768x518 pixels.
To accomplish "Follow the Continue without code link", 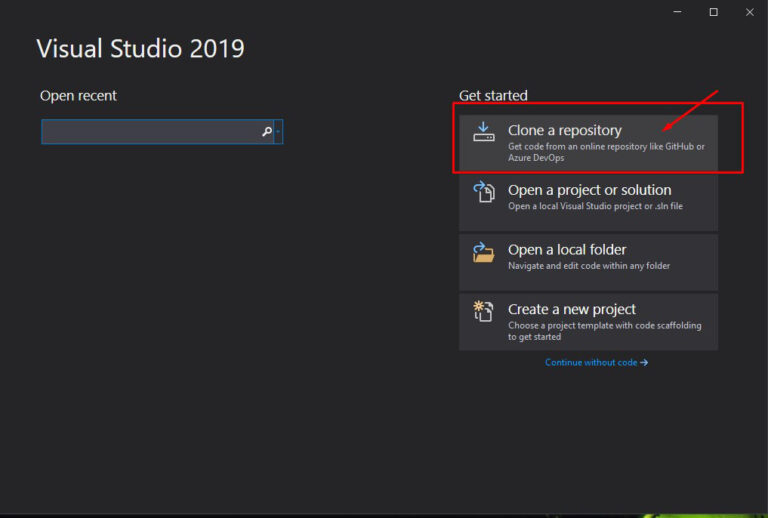I will click(591, 362).
